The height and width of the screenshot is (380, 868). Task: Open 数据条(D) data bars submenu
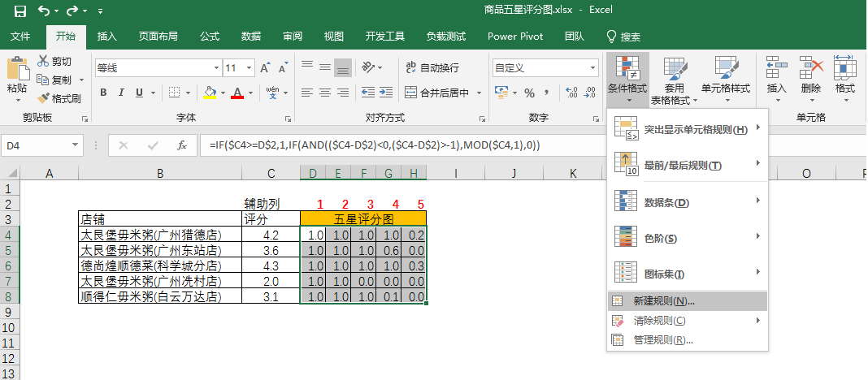tap(688, 202)
